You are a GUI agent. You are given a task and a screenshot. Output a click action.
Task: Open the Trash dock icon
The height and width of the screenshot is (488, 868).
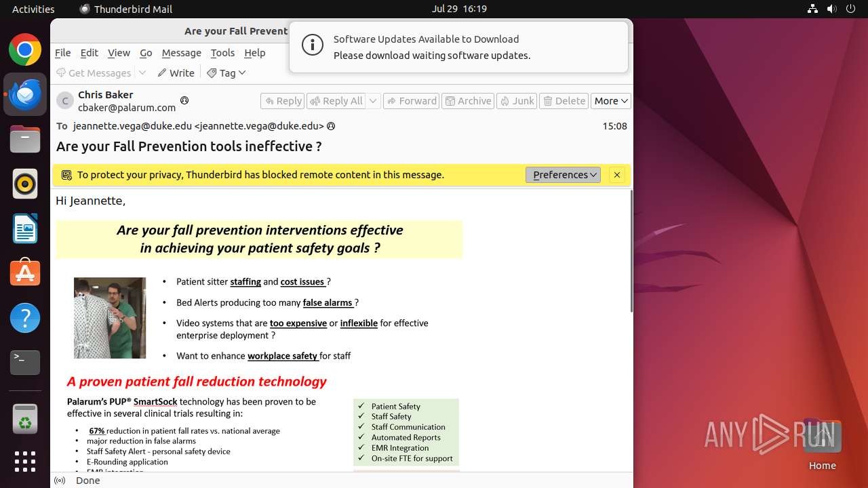(x=25, y=419)
